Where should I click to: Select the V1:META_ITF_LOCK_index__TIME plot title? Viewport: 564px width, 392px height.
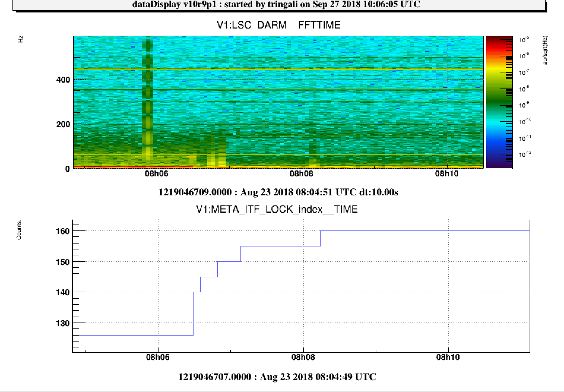pos(277,209)
